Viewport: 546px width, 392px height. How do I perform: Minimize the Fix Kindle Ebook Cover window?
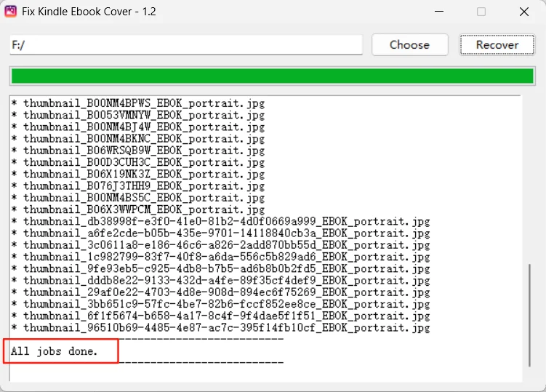(439, 12)
